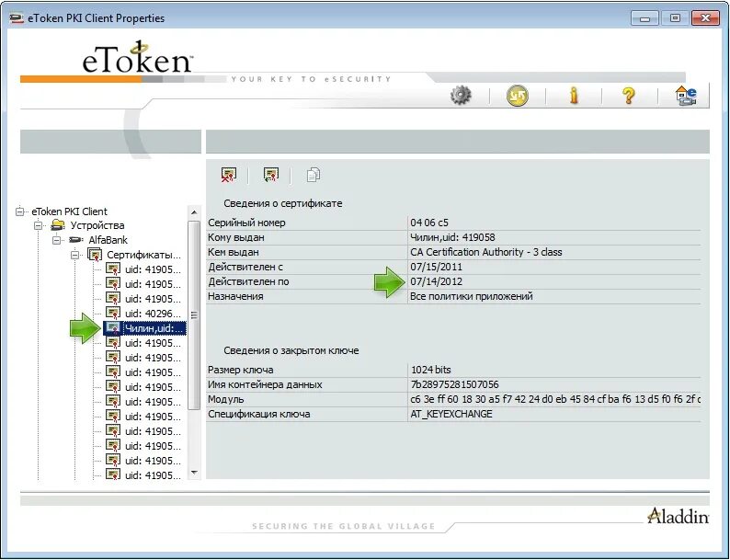Click serial number value 04 06 c5
730x560 pixels.
(428, 223)
